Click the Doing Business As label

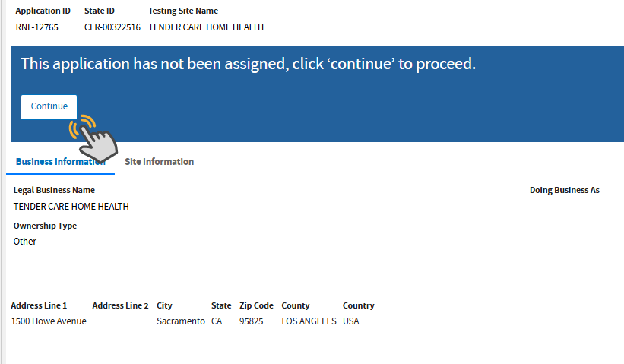coord(564,190)
